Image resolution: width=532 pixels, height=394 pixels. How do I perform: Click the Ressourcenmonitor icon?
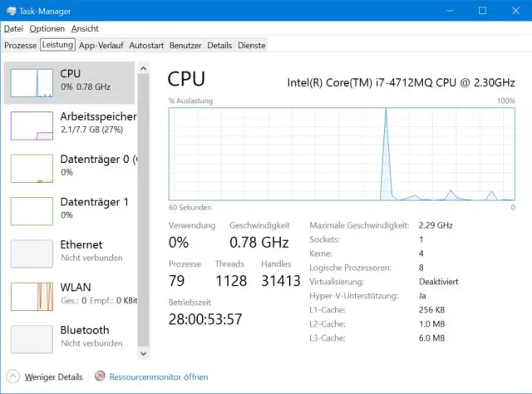point(101,377)
